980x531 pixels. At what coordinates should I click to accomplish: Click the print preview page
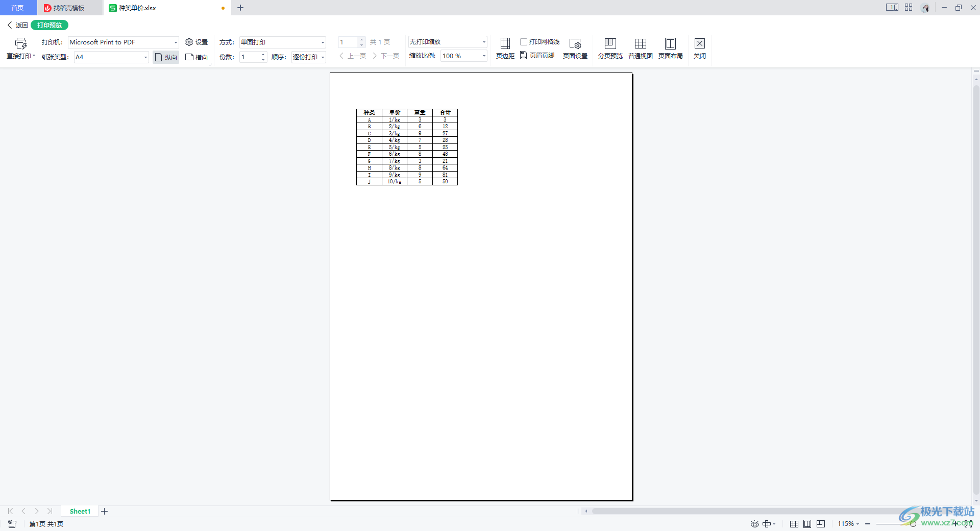point(481,286)
